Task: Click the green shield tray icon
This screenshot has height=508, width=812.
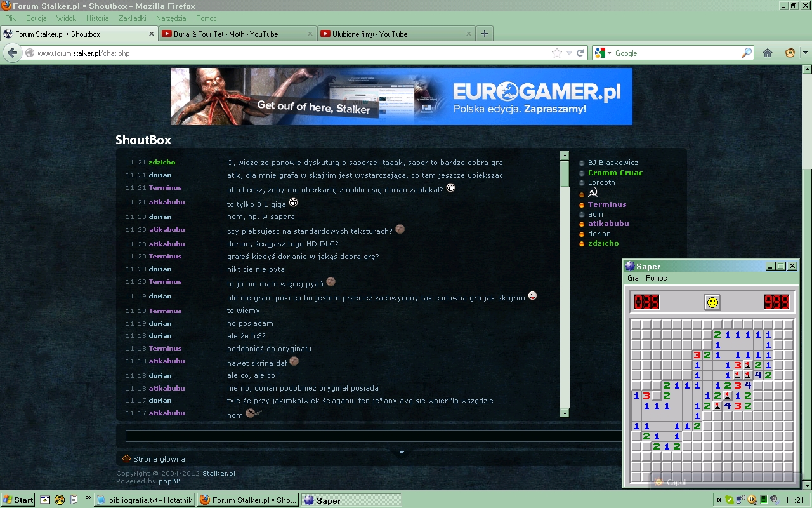Action: [x=730, y=500]
